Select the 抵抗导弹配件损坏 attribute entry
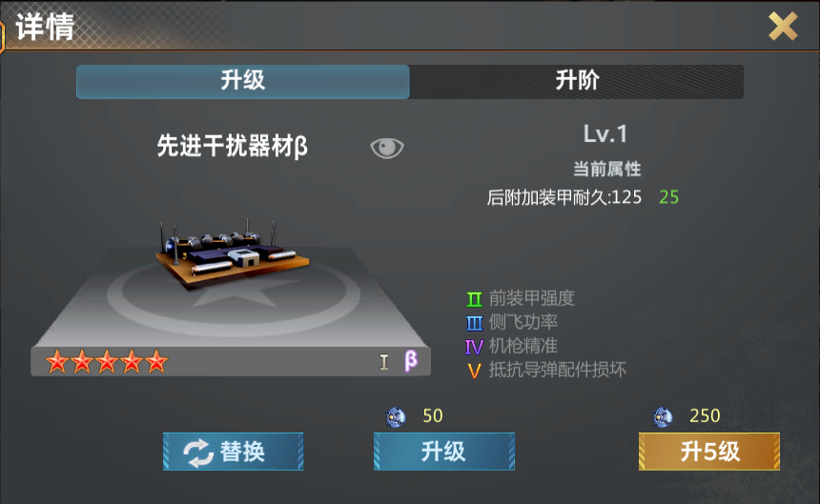The height and width of the screenshot is (504, 820). (558, 371)
